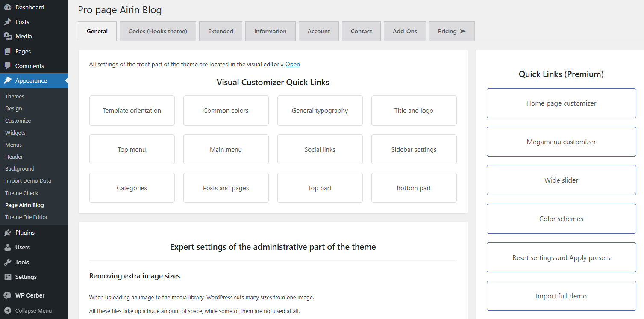Screen dimensions: 644x319
Task: Switch to the General tab
Action: pyautogui.click(x=97, y=31)
